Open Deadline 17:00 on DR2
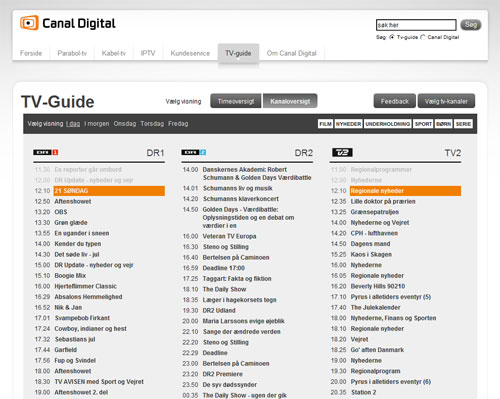500x399 pixels. 224,268
